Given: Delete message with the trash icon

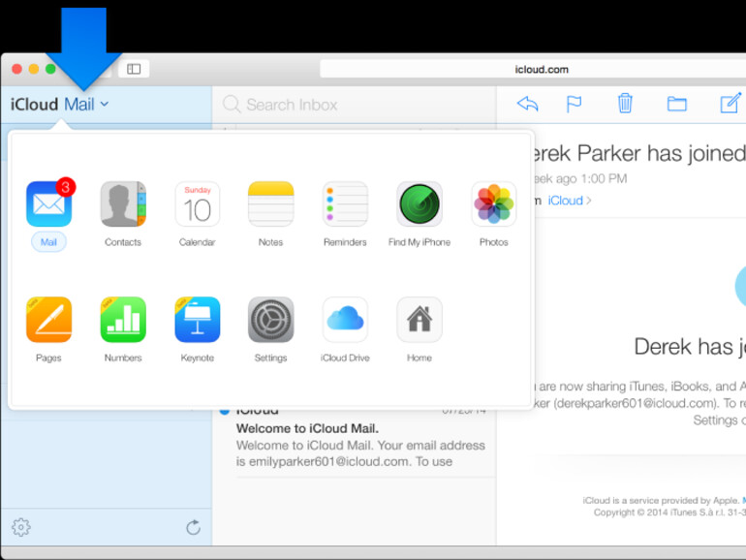Looking at the screenshot, I should click(x=625, y=103).
